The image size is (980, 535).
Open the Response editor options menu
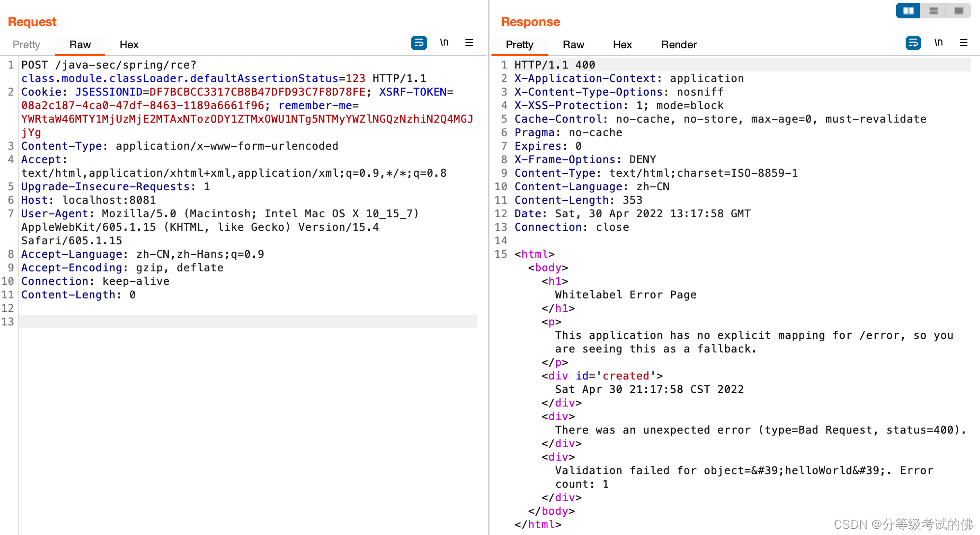coord(964,43)
